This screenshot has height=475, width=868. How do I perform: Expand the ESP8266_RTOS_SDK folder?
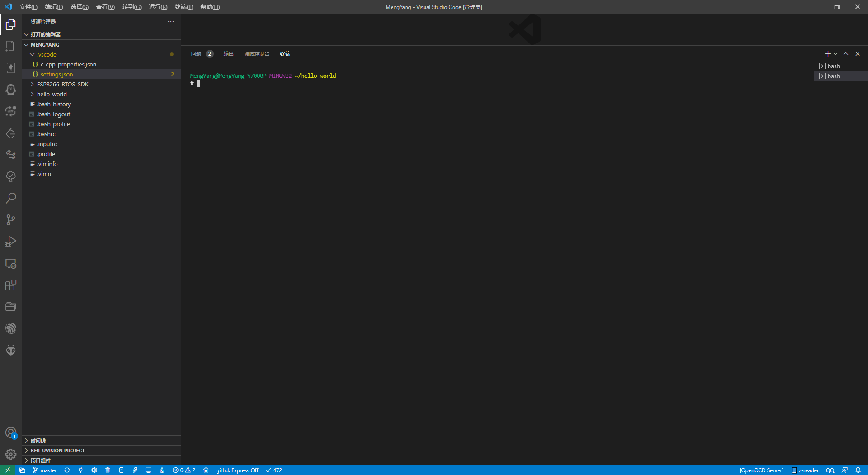101,84
